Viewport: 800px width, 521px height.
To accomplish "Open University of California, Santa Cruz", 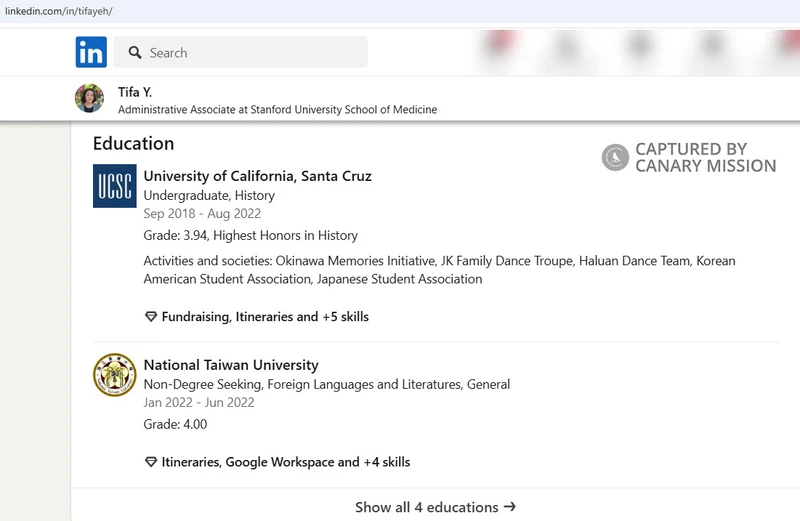I will 258,176.
